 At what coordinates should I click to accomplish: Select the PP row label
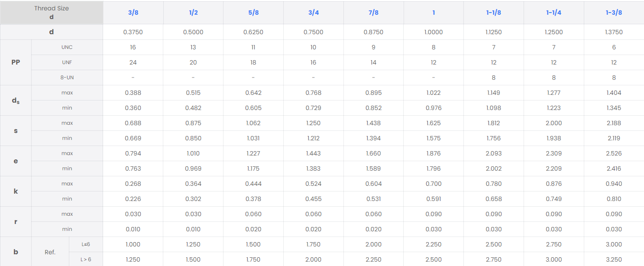[16, 62]
